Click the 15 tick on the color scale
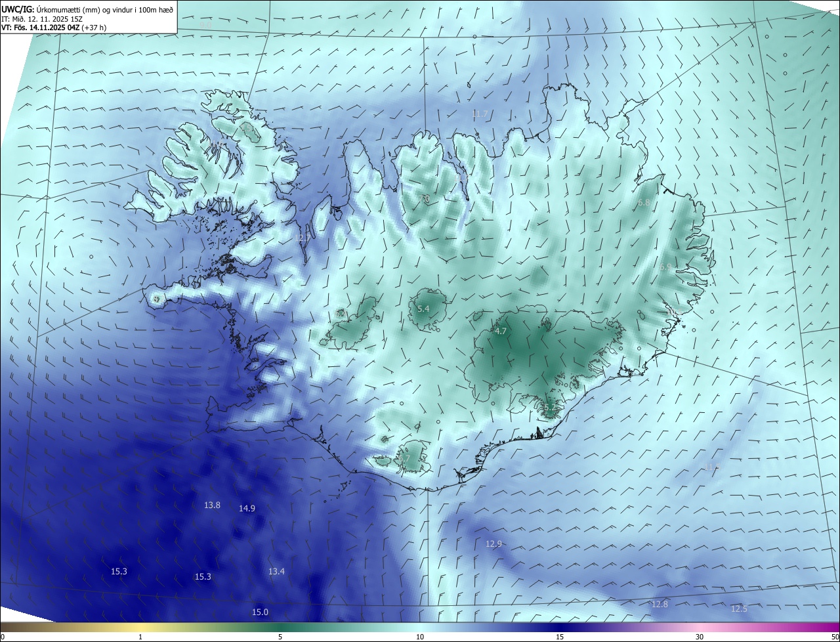840x642 pixels. 560,637
